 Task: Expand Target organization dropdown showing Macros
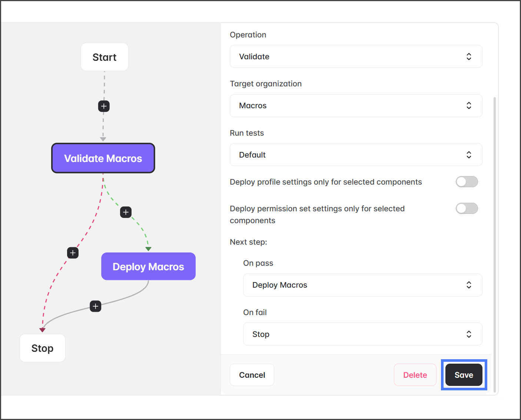(356, 106)
